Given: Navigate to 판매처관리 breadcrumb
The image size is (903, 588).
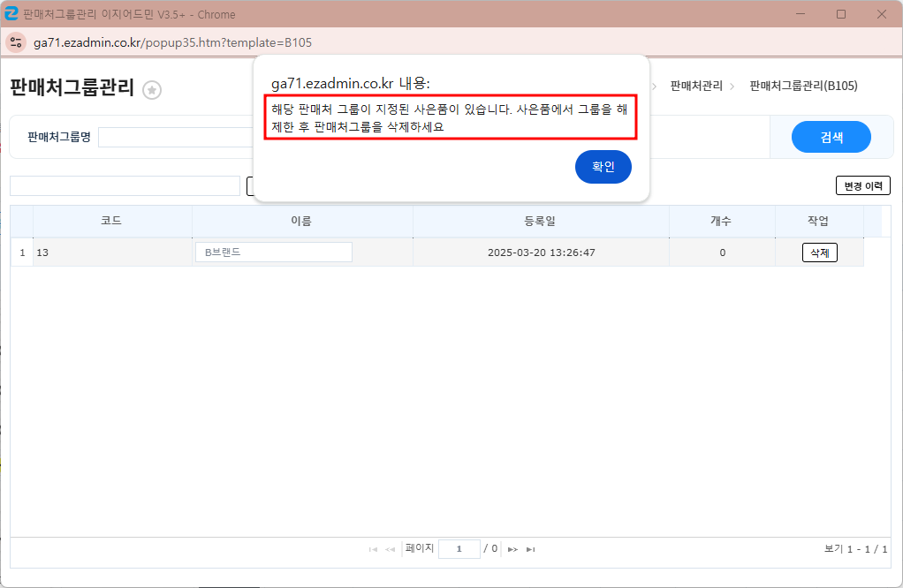Looking at the screenshot, I should point(696,86).
